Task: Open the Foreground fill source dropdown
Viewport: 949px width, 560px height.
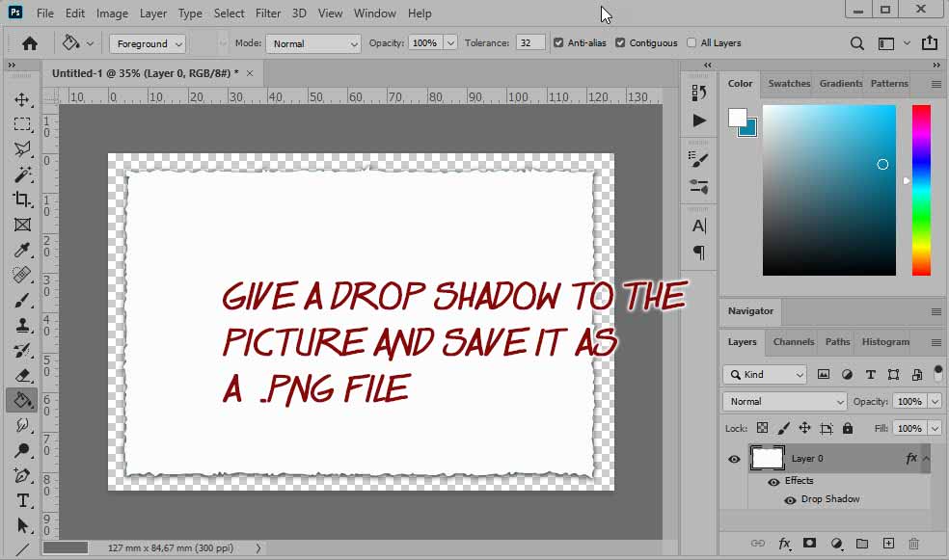Action: pyautogui.click(x=148, y=43)
